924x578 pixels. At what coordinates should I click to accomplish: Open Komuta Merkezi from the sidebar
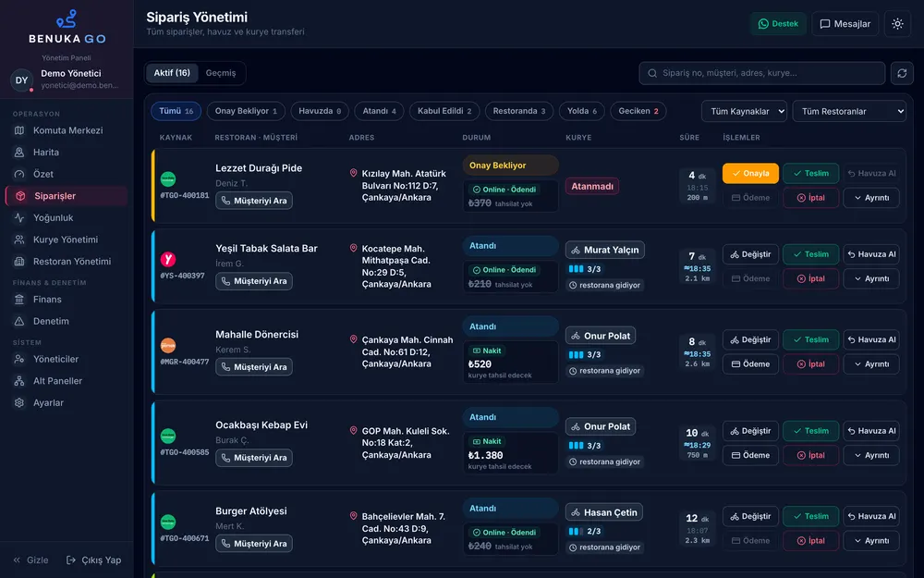67,130
